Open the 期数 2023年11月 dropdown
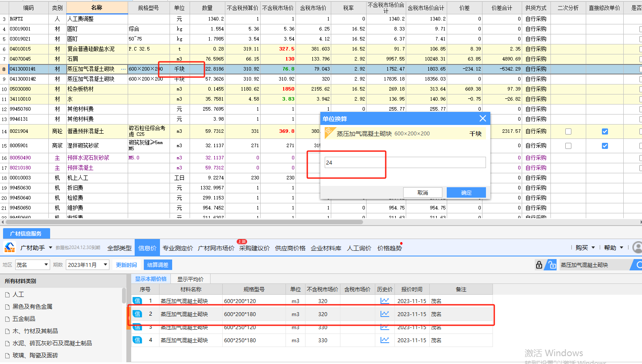This screenshot has height=364, width=642. point(88,265)
